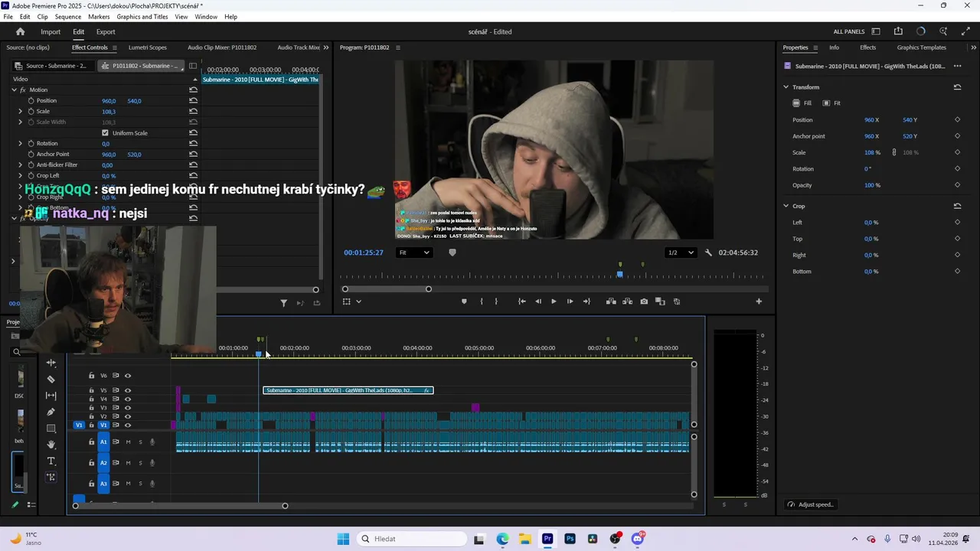Expand the Scale property in Effect Controls

tap(21, 111)
